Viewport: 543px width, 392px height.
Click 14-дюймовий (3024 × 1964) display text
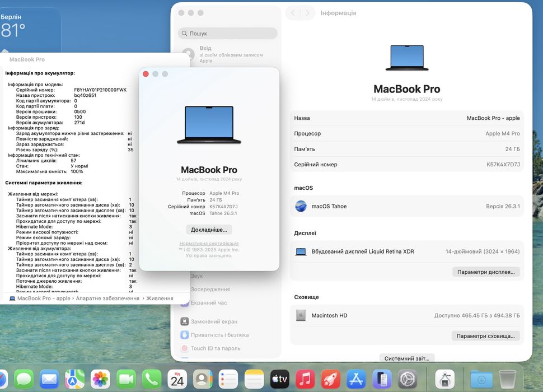[x=483, y=252]
